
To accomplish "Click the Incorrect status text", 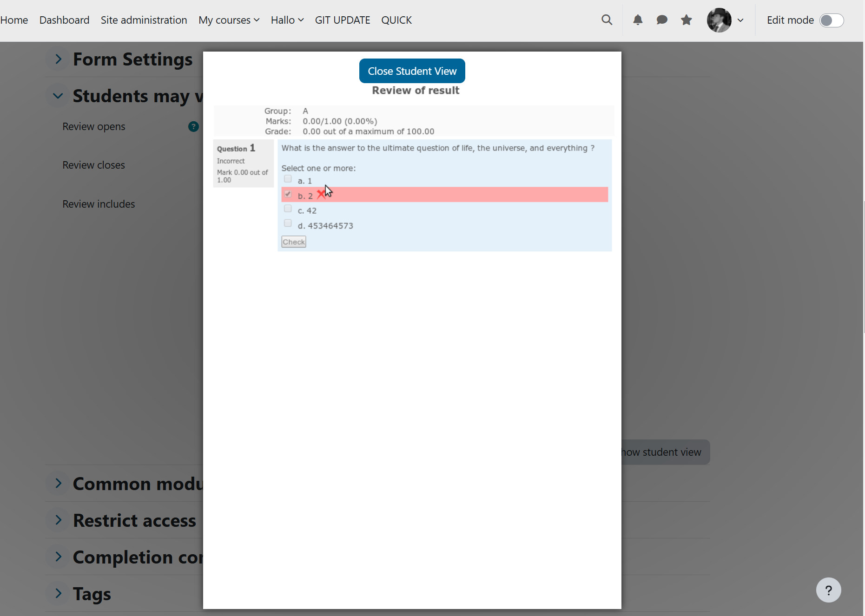I will tap(231, 161).
